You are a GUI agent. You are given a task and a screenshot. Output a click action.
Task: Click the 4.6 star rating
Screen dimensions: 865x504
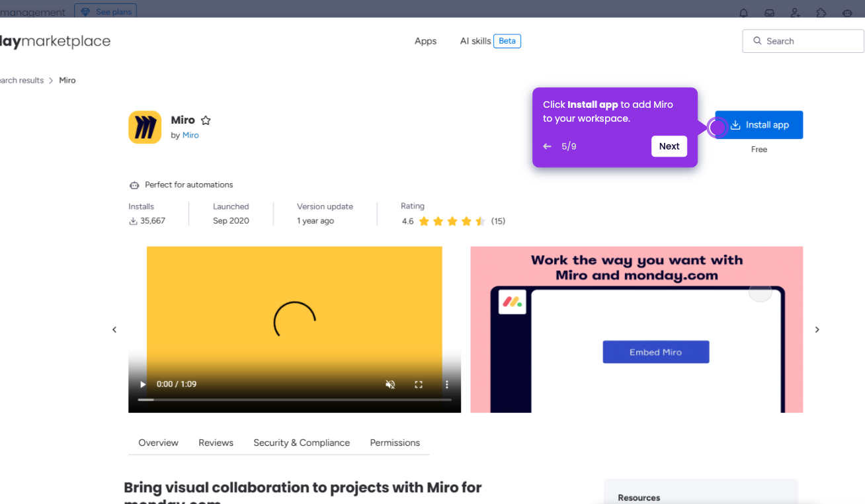click(452, 221)
